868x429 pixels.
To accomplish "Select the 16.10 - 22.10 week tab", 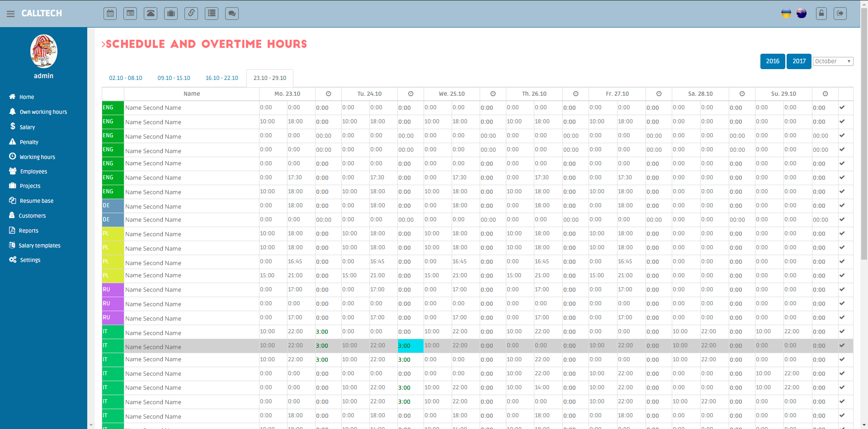I will click(x=222, y=78).
